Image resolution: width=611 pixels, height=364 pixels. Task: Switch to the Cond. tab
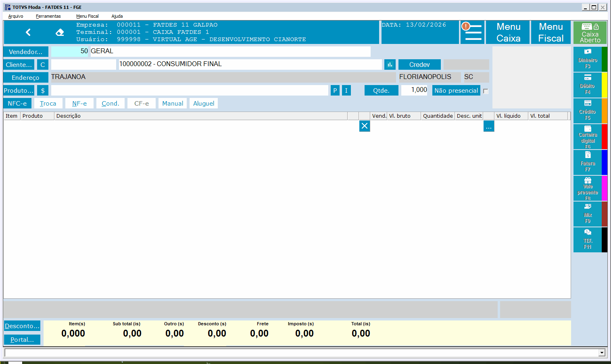[x=111, y=103]
